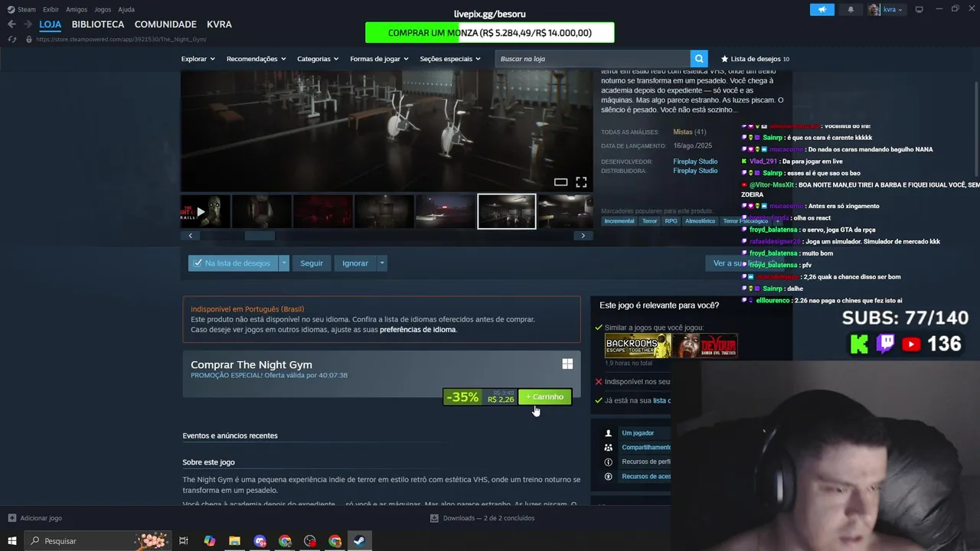Stop loading the store page
Image resolution: width=980 pixels, height=551 pixels.
[12, 39]
